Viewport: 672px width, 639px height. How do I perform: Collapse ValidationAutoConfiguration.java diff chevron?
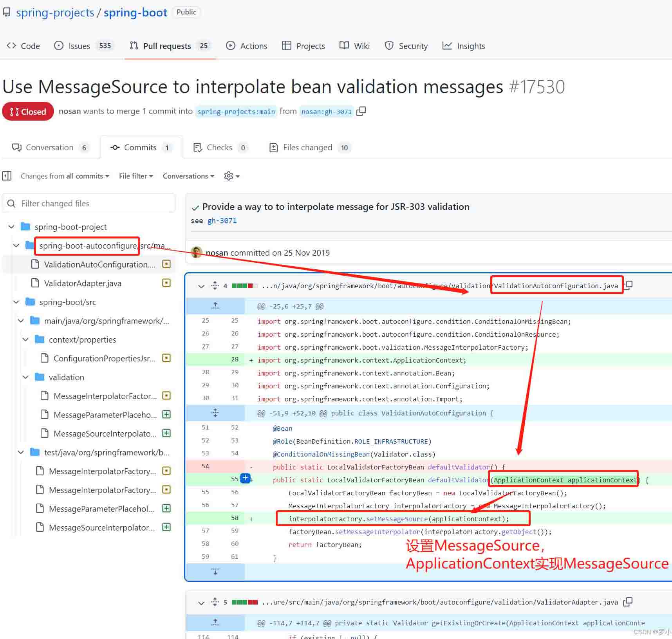(201, 286)
